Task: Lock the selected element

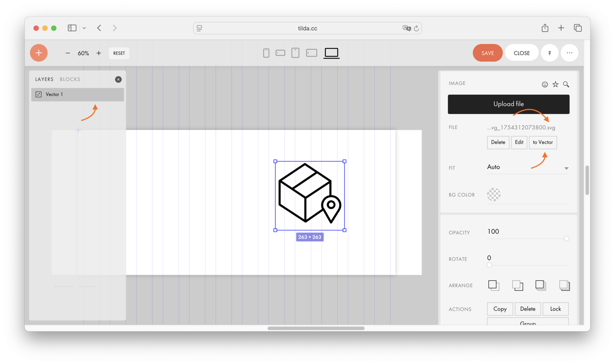Action: click(555, 309)
